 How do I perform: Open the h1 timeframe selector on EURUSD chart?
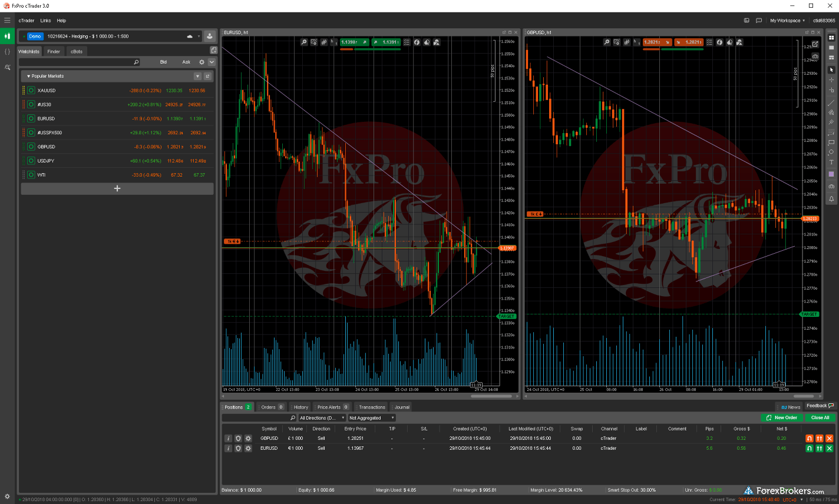click(x=333, y=42)
